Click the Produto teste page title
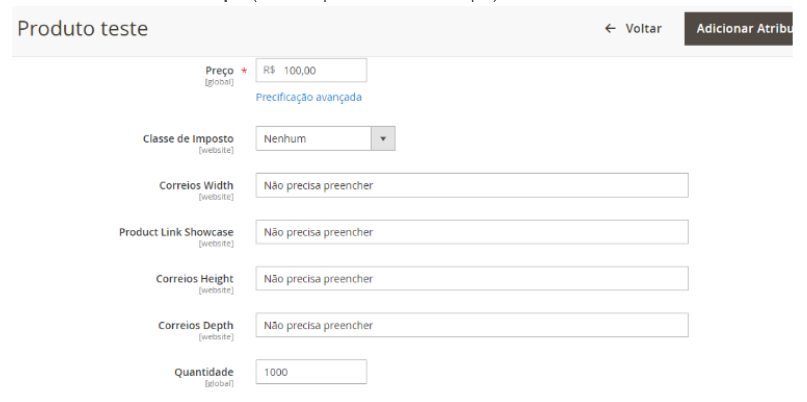Viewport: 807px width, 402px height. (82, 29)
